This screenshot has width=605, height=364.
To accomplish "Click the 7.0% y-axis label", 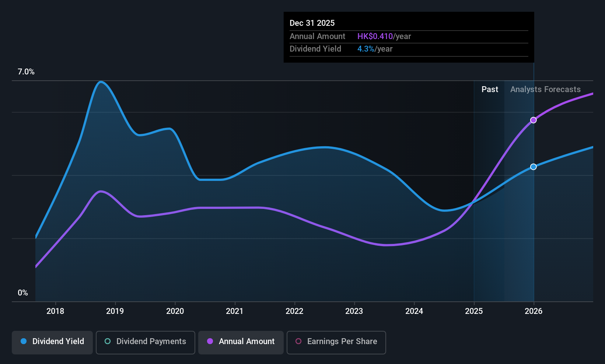I will [x=26, y=72].
